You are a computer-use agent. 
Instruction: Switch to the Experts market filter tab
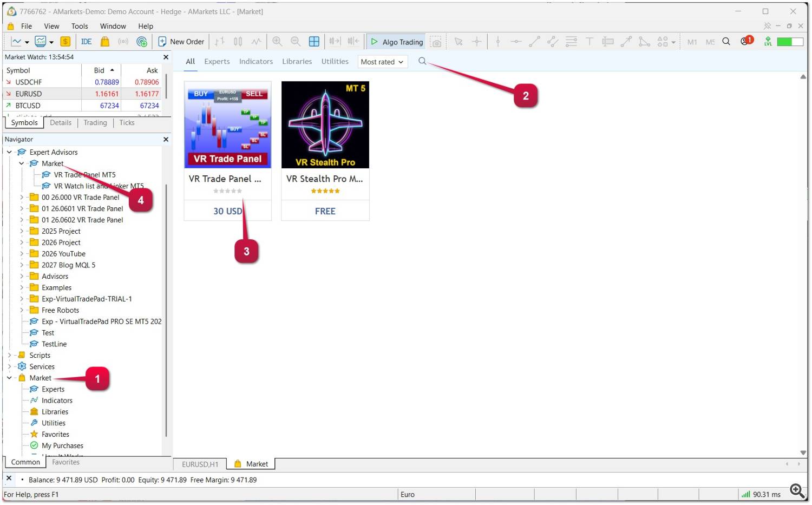coord(217,61)
